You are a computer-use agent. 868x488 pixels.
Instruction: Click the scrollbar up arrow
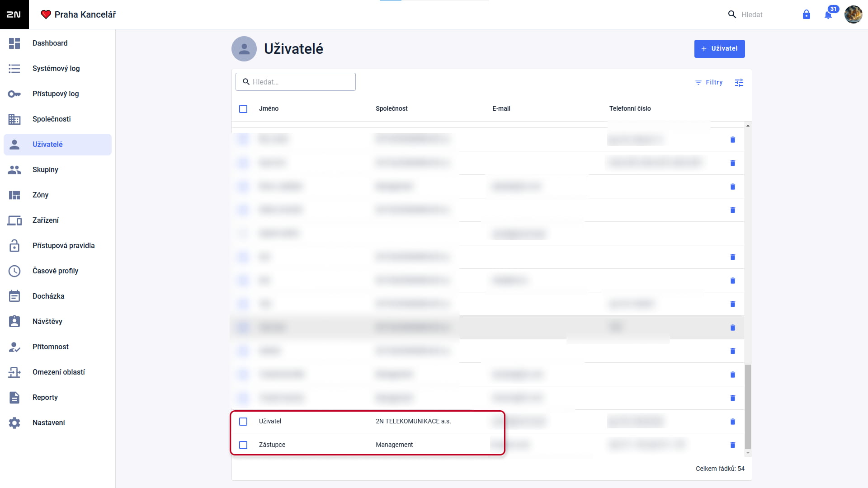coord(748,126)
